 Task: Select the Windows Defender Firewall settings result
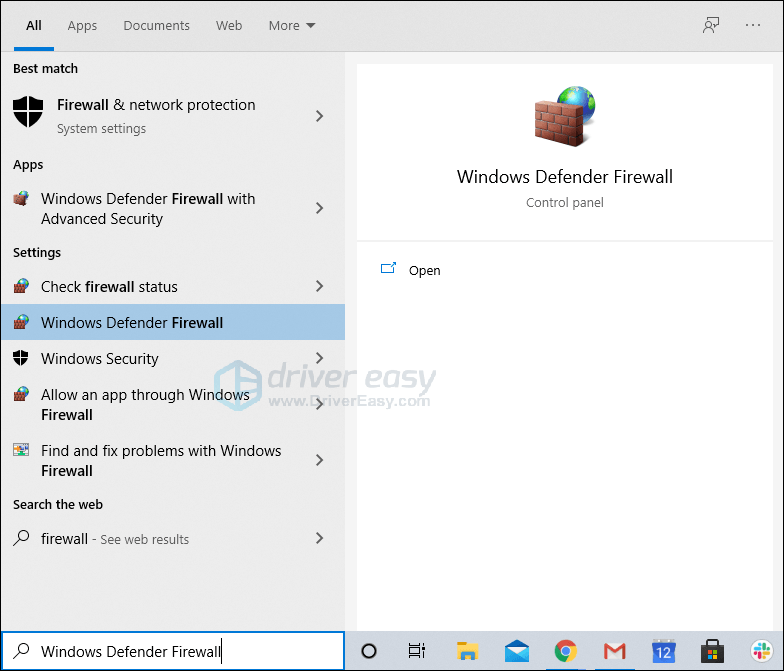pyautogui.click(x=173, y=322)
